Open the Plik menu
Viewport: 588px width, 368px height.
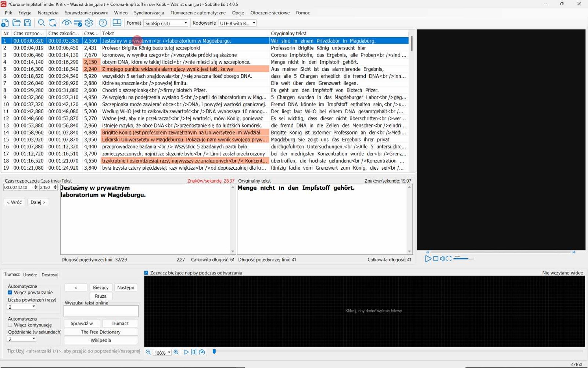(8, 13)
